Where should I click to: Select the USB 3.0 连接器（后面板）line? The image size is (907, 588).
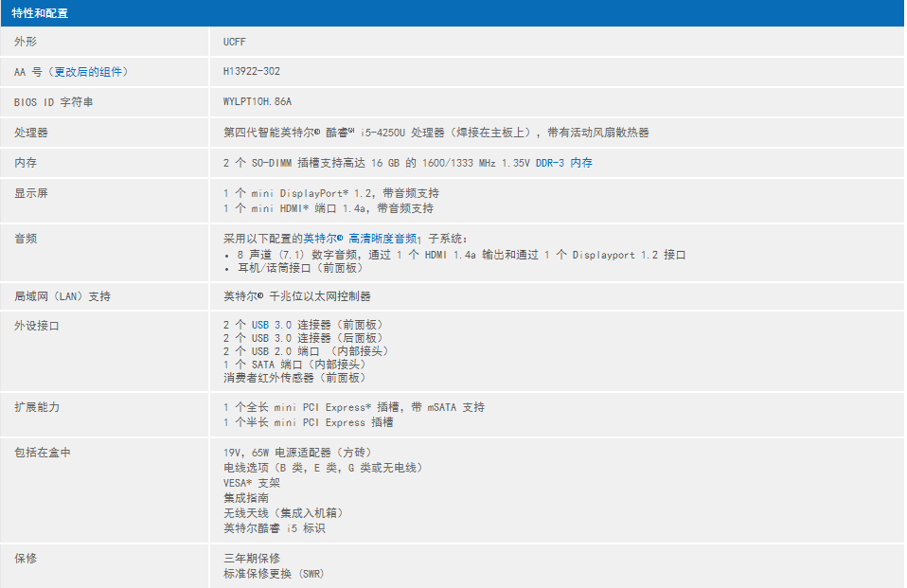click(303, 338)
